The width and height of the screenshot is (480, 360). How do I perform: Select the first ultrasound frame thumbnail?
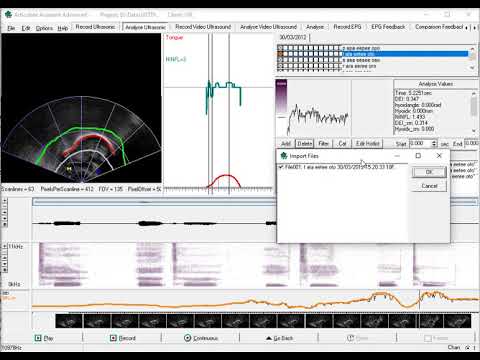pos(69,321)
